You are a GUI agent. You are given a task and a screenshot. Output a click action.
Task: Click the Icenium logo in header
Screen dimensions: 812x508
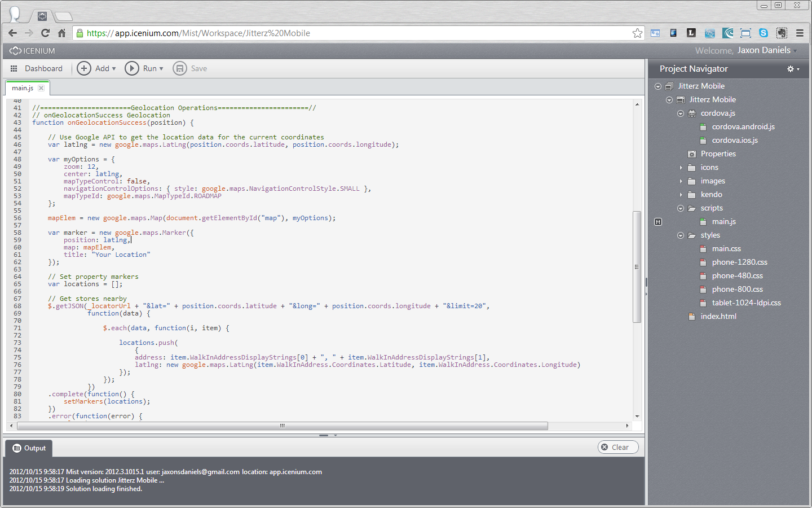[32, 51]
